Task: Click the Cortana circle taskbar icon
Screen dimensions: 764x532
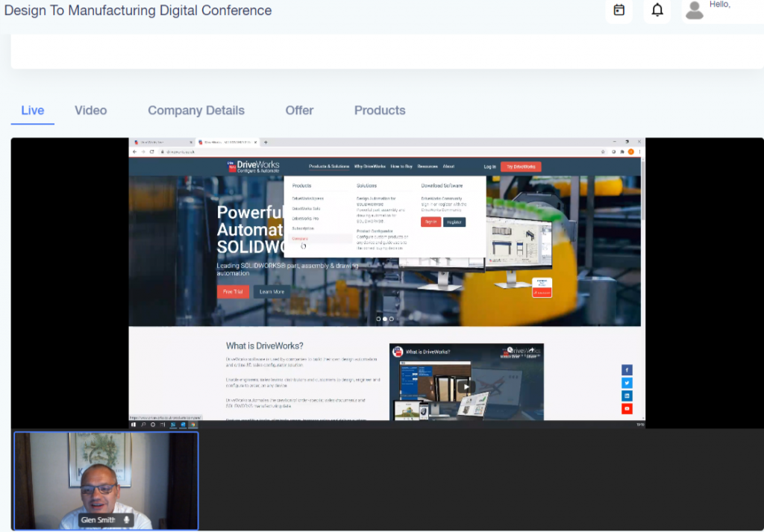Action: pyautogui.click(x=153, y=425)
